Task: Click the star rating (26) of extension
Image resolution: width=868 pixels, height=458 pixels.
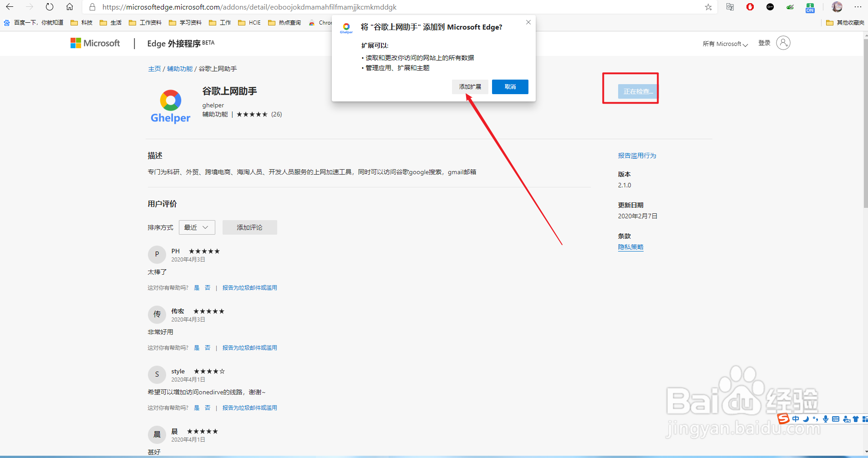Action: tap(259, 114)
